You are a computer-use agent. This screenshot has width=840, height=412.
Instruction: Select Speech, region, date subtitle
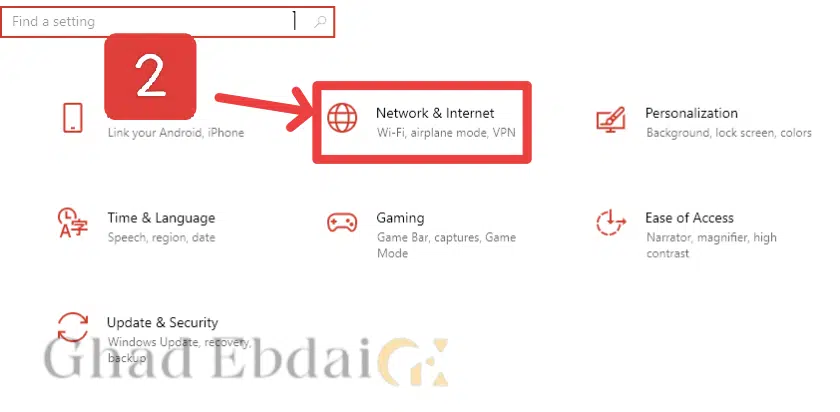click(x=161, y=237)
